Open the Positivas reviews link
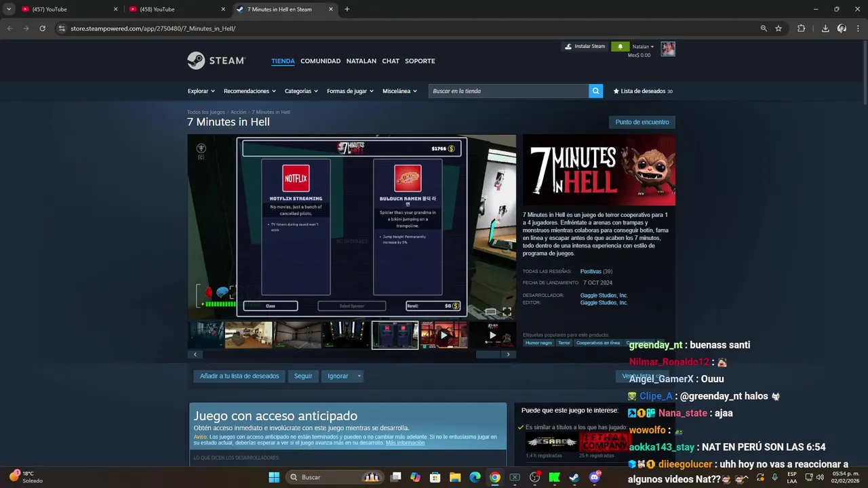 pyautogui.click(x=591, y=271)
